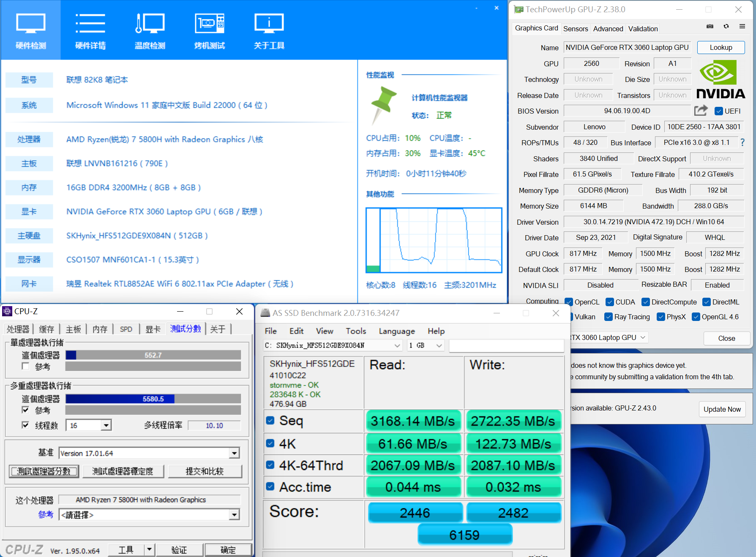Switch to the Validation tab in GPU-Z

tap(643, 29)
